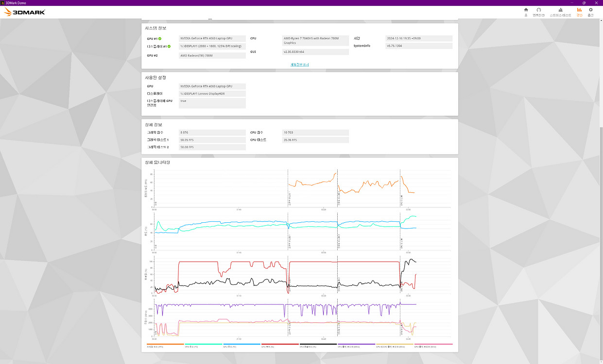Select the DISPLAY1 2880 × 1800 resolution value
This screenshot has width=603, height=364.
click(x=212, y=47)
